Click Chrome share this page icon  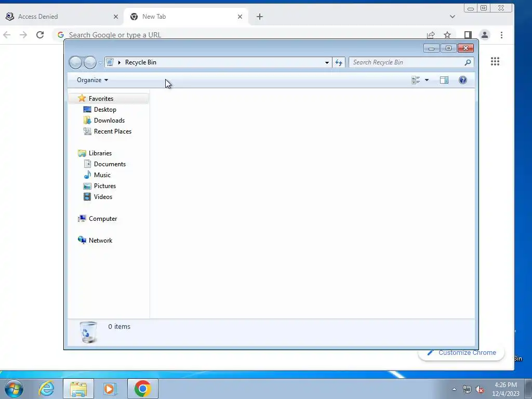click(431, 35)
